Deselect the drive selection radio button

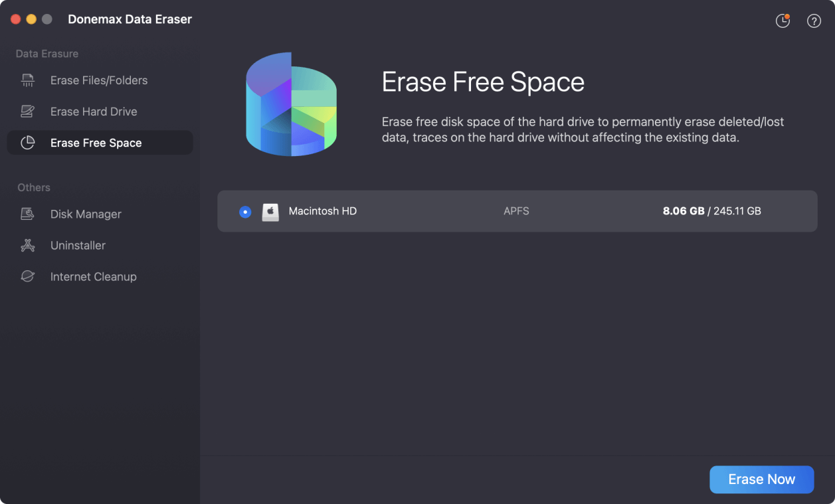click(x=245, y=211)
